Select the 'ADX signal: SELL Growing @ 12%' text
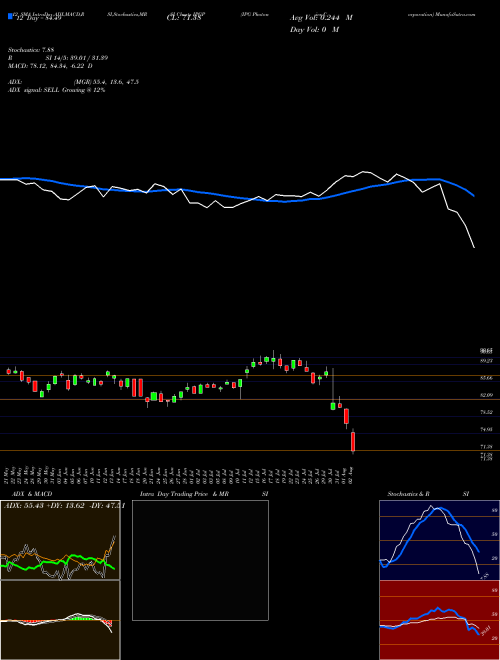The height and width of the screenshot is (660, 500). point(56,90)
